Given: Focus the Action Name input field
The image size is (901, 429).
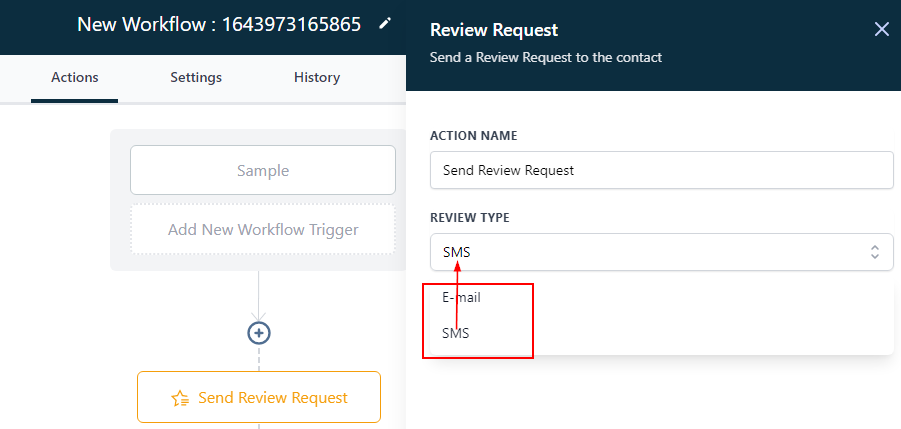Looking at the screenshot, I should (660, 170).
